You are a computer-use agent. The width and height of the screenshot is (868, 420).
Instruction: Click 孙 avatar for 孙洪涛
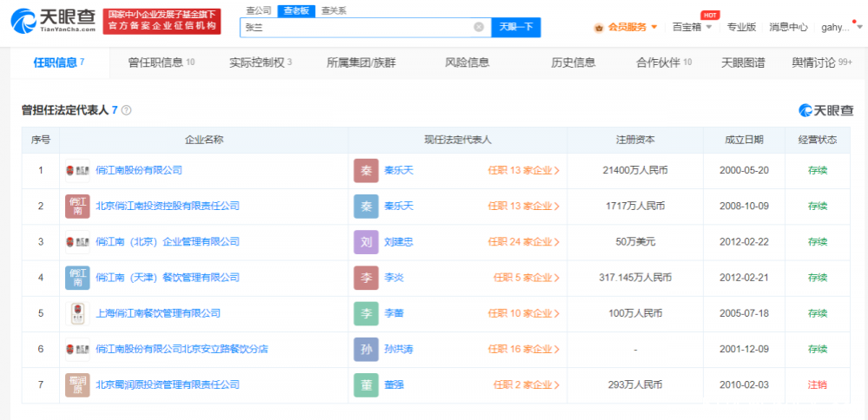point(366,349)
